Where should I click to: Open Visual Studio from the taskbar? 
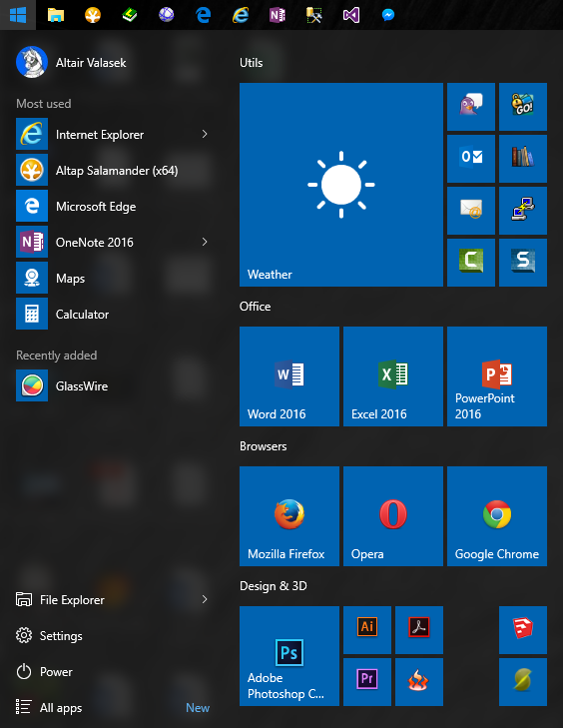tap(351, 15)
